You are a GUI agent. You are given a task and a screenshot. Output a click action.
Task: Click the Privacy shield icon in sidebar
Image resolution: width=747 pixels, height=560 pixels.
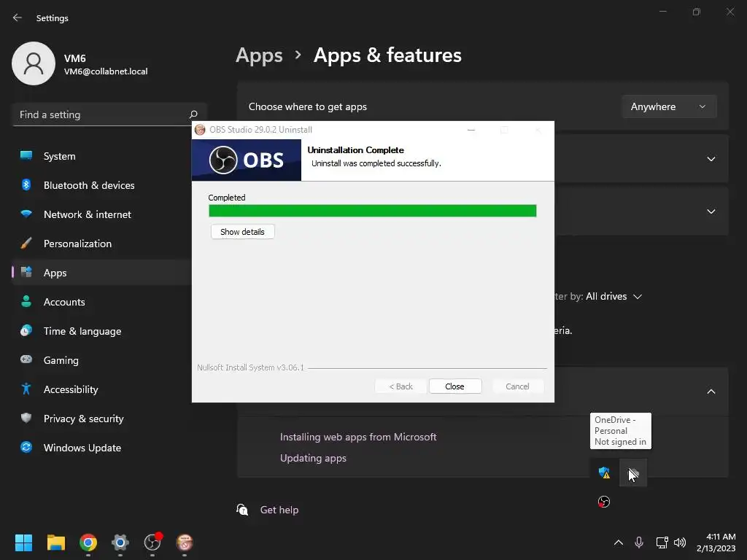[x=26, y=418]
